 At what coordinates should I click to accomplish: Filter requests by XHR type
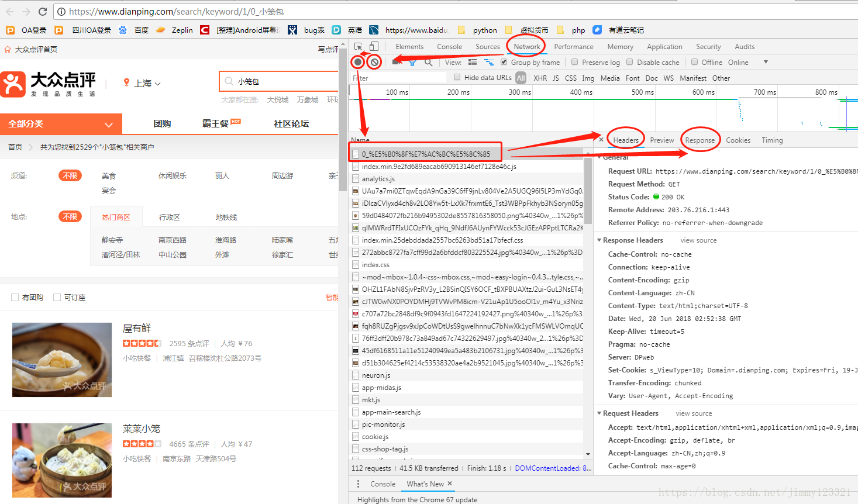coord(540,78)
